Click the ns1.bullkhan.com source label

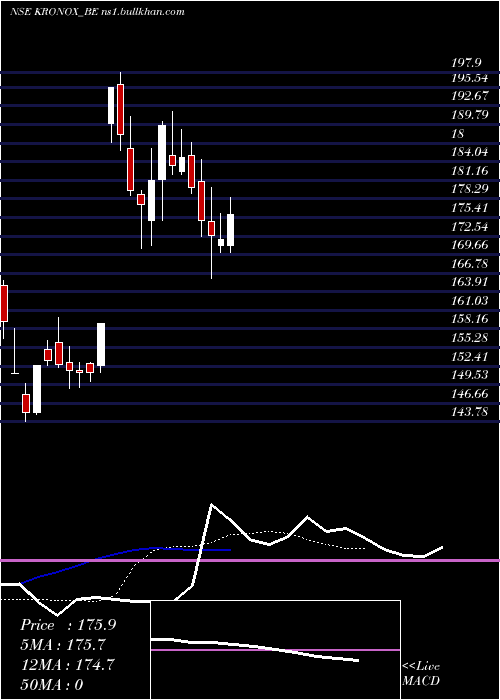(x=143, y=12)
